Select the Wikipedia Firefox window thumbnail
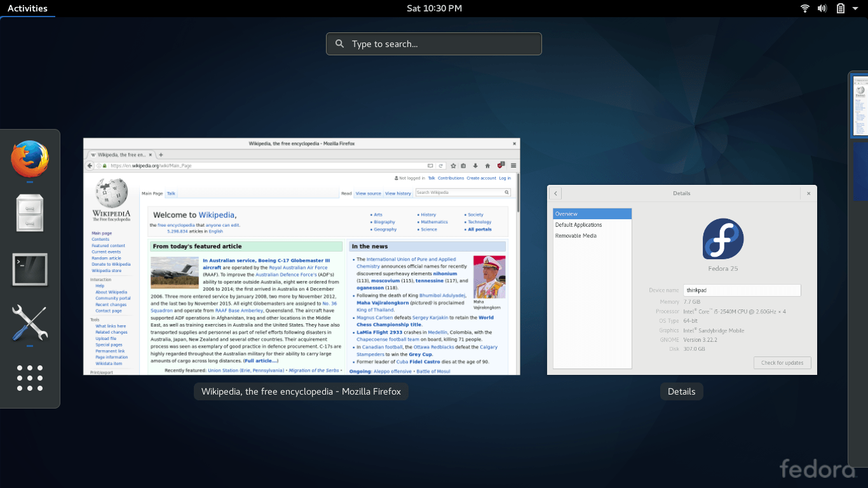This screenshot has height=488, width=868. [301, 256]
